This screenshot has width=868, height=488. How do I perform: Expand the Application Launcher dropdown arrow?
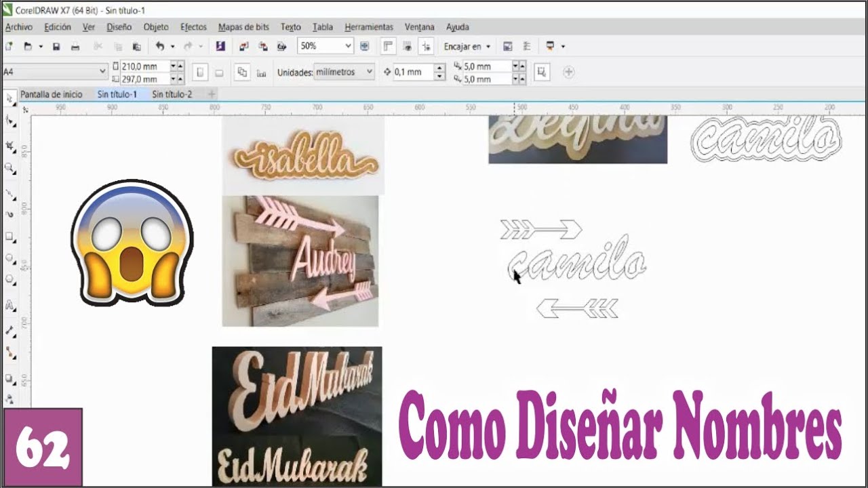[563, 46]
